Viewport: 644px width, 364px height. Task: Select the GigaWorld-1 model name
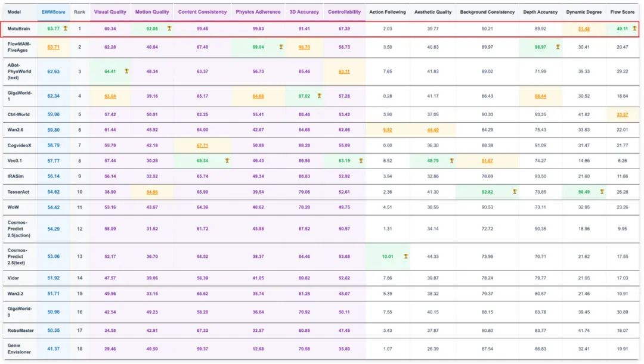[19, 96]
